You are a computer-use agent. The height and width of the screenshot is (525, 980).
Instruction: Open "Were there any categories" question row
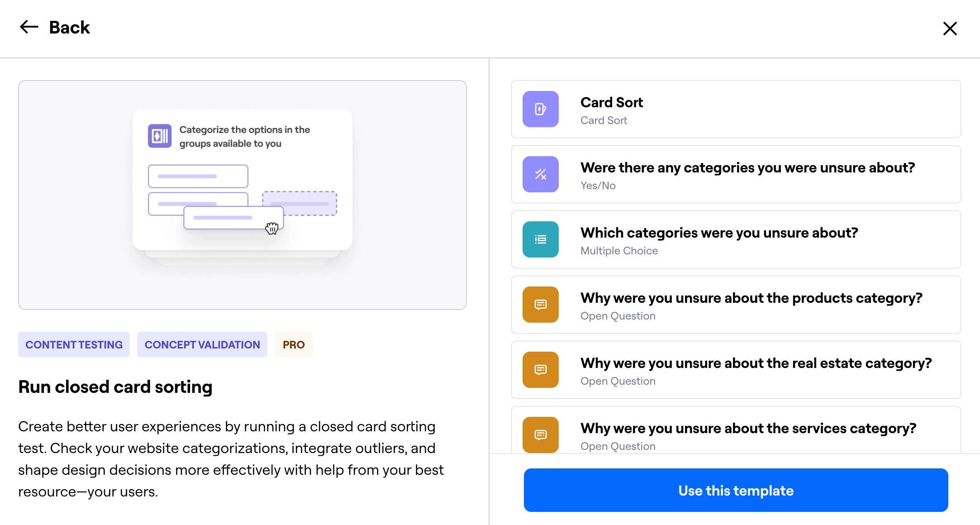747,168
